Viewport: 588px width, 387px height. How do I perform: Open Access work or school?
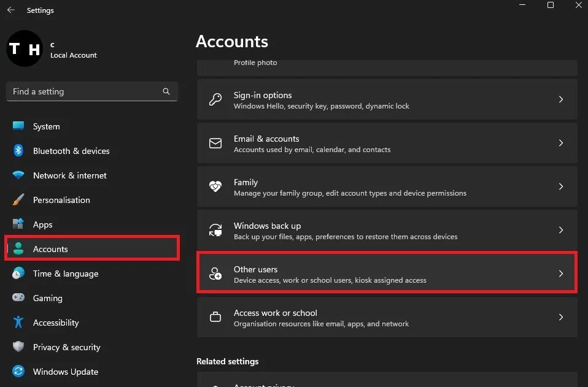[387, 317]
